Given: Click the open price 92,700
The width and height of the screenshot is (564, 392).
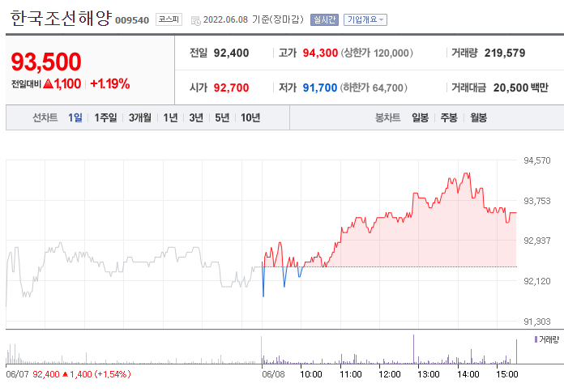Looking at the screenshot, I should click(x=231, y=87).
